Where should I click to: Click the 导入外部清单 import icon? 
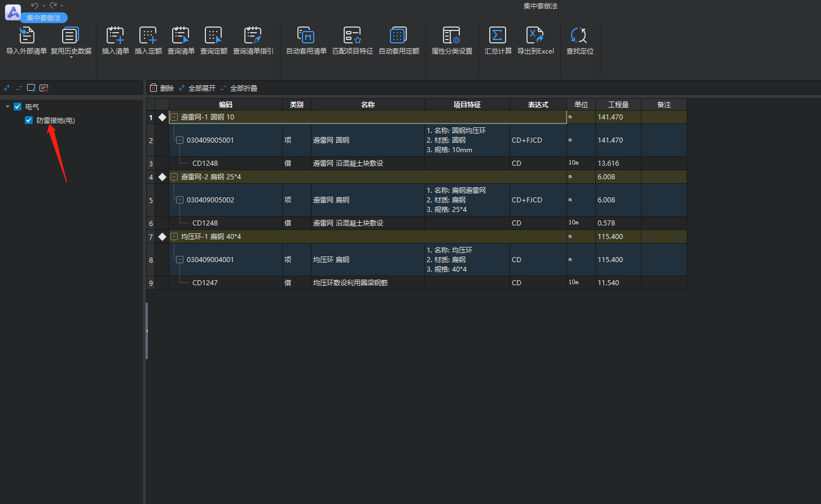click(27, 36)
